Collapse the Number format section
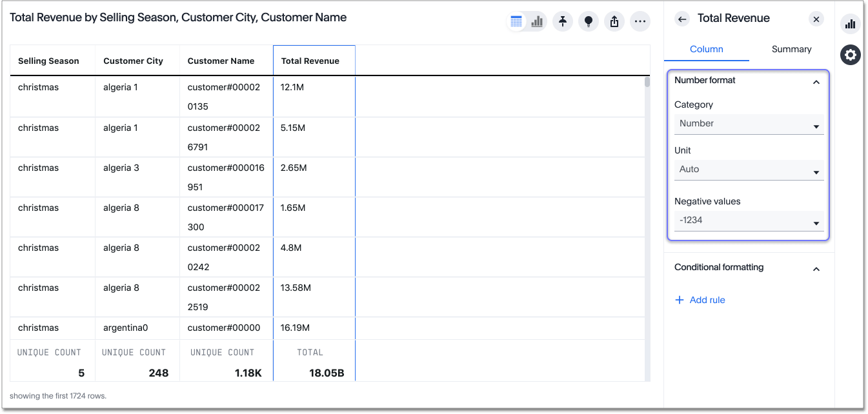868x414 pixels. (816, 82)
